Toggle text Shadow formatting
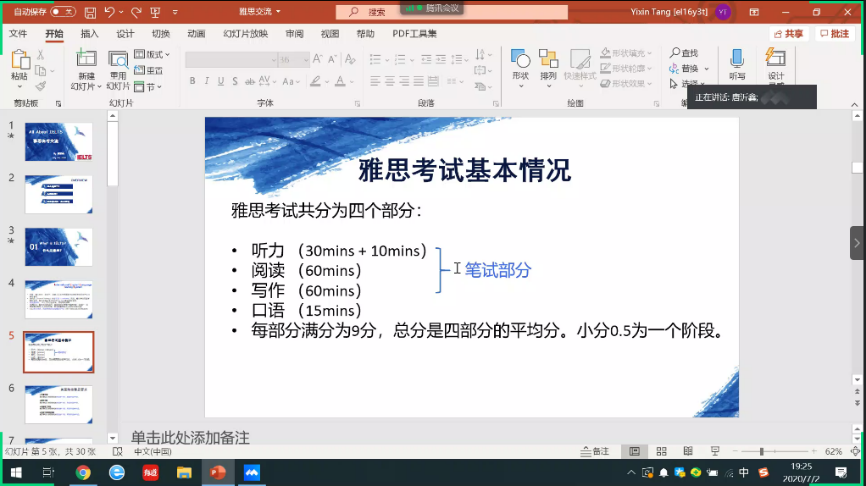 235,81
